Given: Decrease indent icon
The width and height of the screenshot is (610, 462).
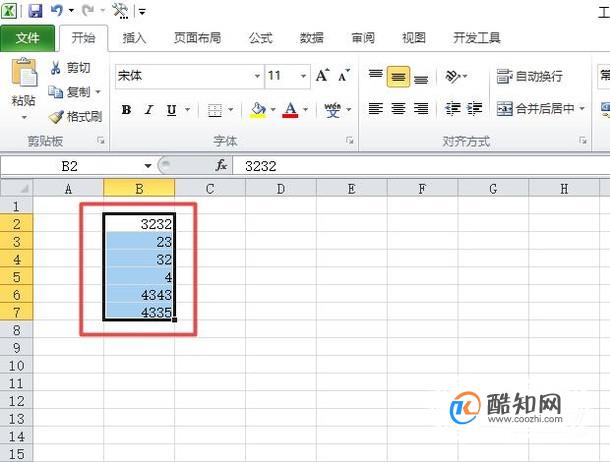Looking at the screenshot, I should point(452,108).
